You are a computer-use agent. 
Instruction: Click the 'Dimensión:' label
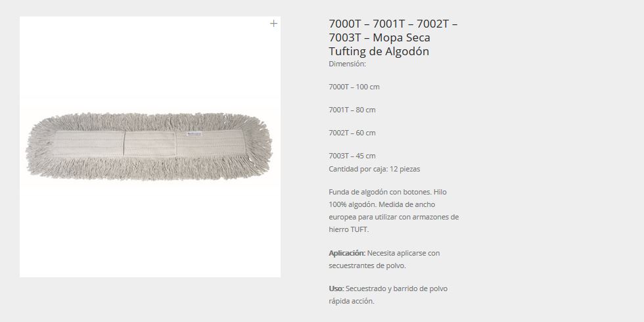pyautogui.click(x=347, y=64)
